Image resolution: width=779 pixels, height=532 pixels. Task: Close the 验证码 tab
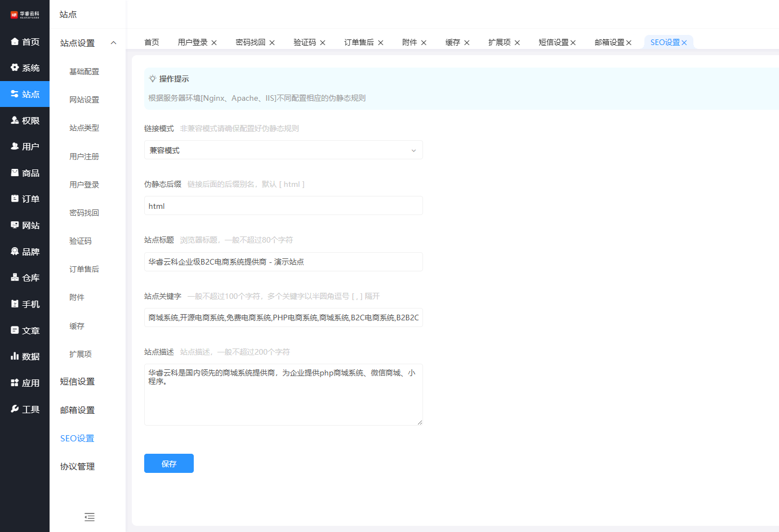323,43
